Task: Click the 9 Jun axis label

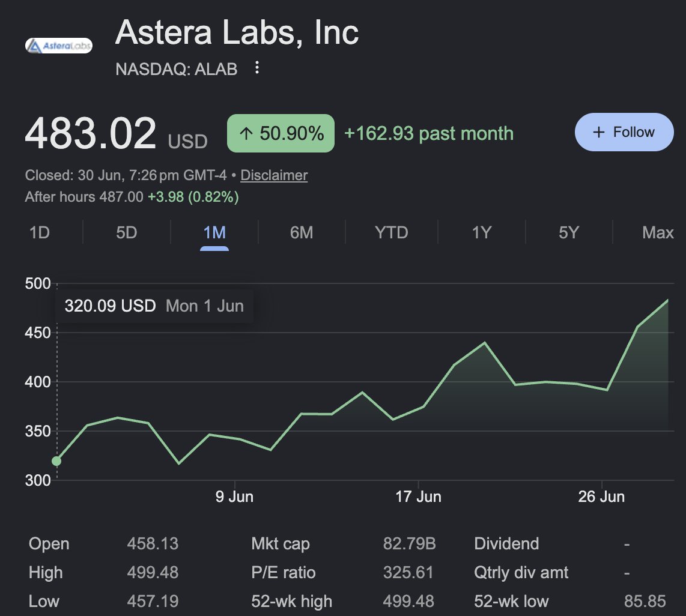Action: tap(234, 496)
